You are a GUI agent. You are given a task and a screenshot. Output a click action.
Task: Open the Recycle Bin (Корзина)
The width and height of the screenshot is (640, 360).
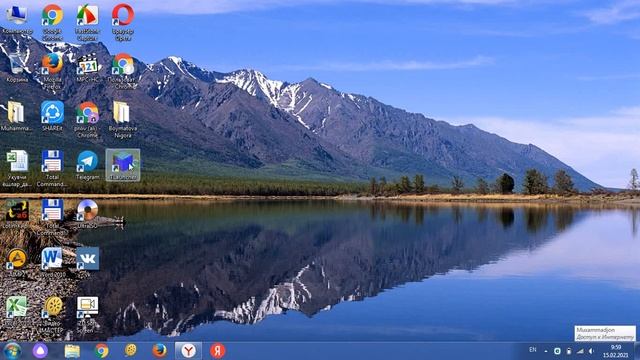(17, 68)
